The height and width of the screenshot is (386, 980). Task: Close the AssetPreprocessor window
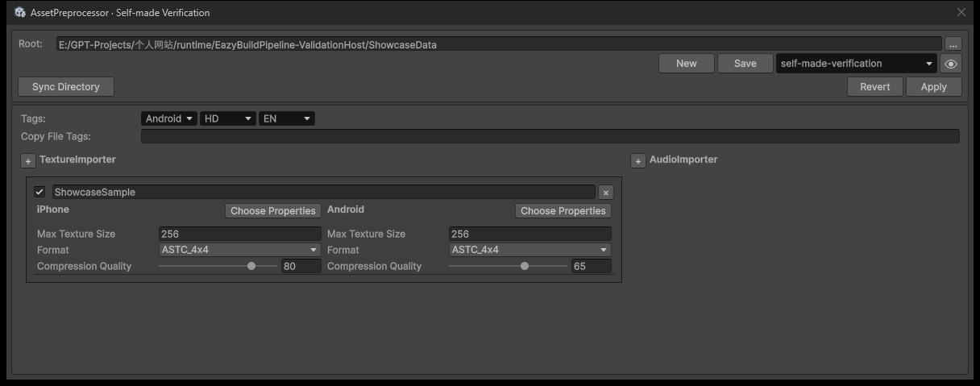[961, 12]
